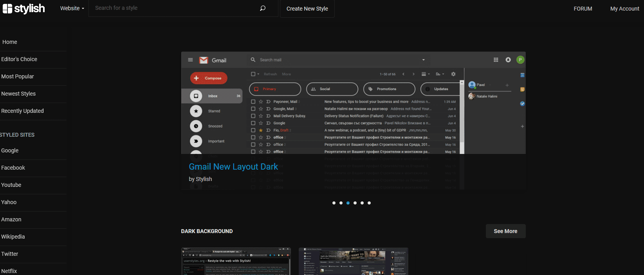Select Wikipedia under Styled Sites
Image resolution: width=644 pixels, height=275 pixels.
coord(13,237)
